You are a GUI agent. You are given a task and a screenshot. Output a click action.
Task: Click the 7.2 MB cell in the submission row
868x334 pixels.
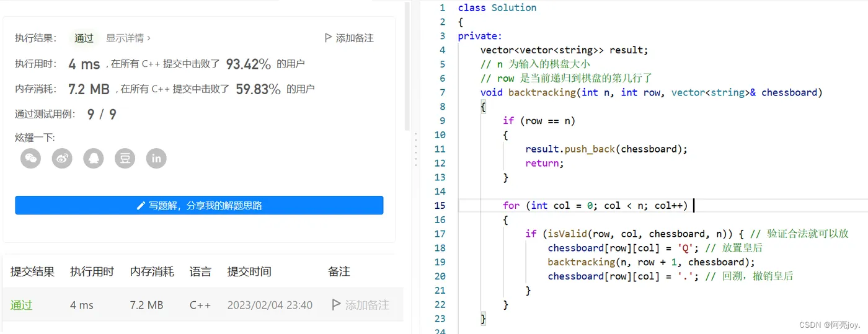(146, 305)
